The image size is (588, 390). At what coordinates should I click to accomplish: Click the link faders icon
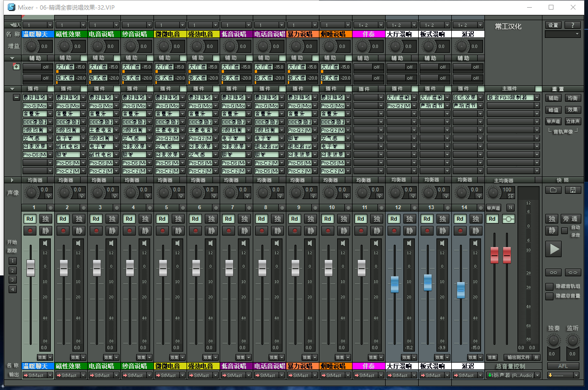point(553,272)
